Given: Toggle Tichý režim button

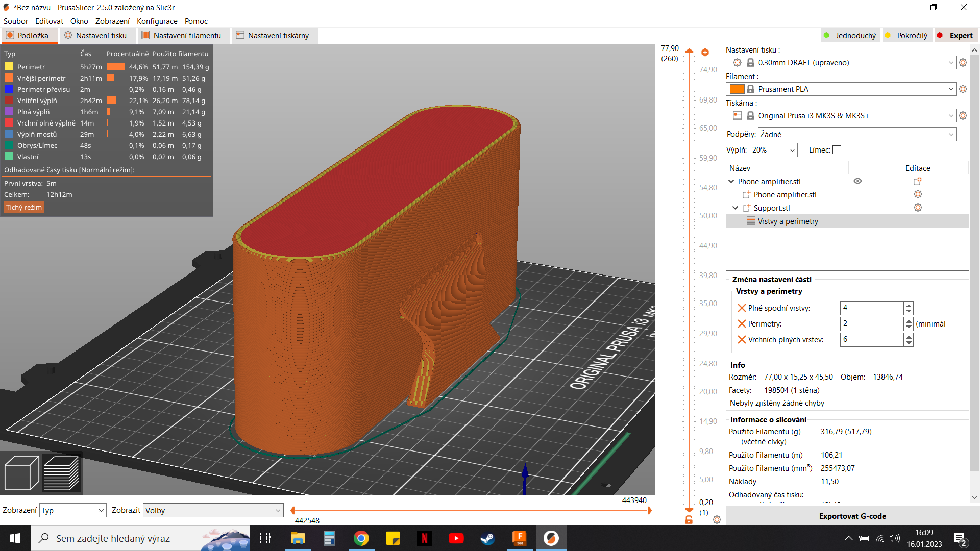Looking at the screenshot, I should tap(24, 207).
